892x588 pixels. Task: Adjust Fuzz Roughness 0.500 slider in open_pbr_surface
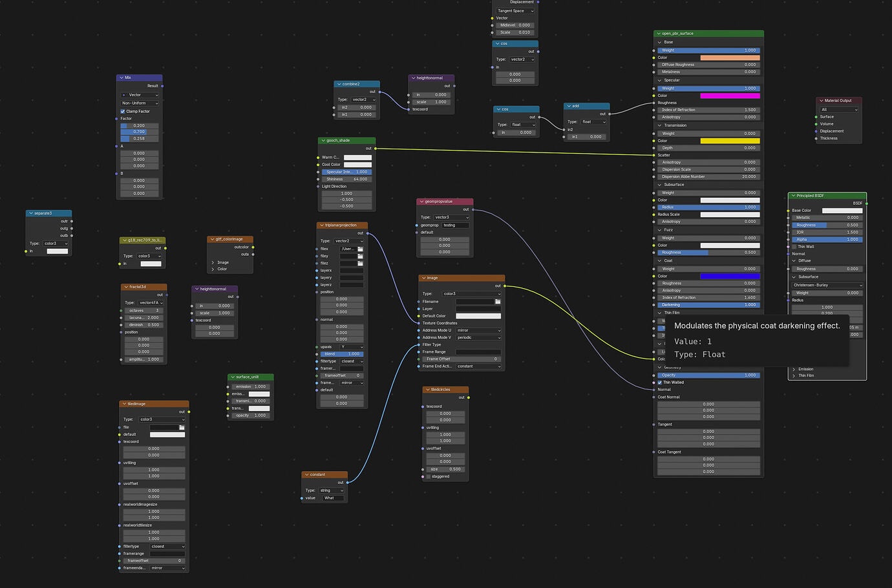708,253
